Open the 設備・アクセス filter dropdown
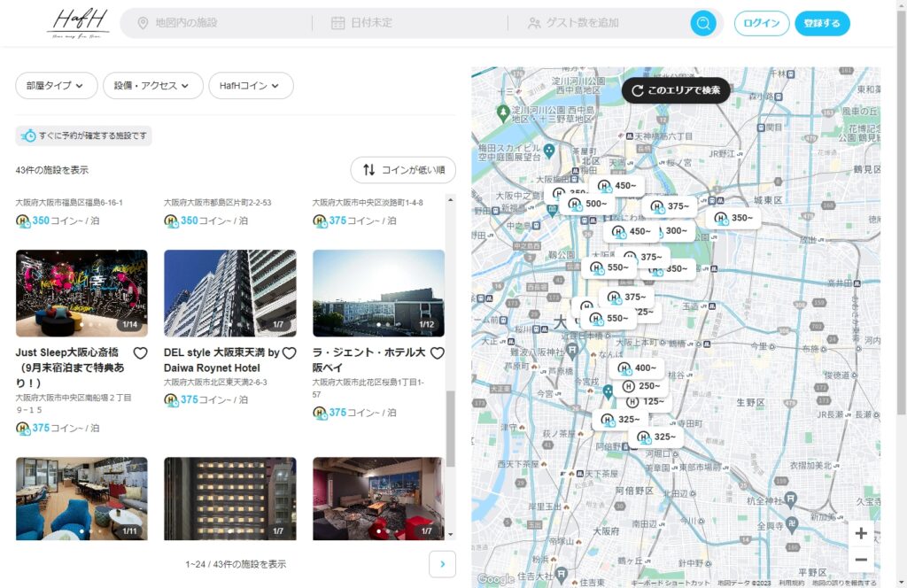907x588 pixels. point(152,86)
